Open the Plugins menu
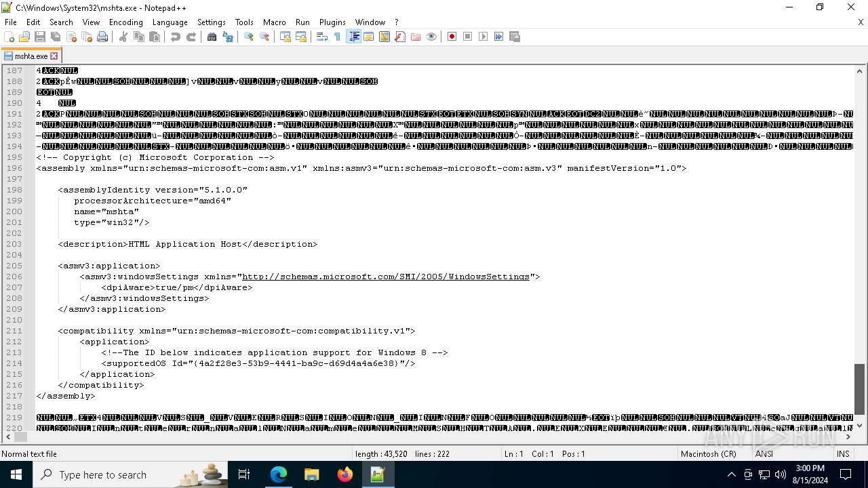The height and width of the screenshot is (488, 868). pyautogui.click(x=332, y=22)
